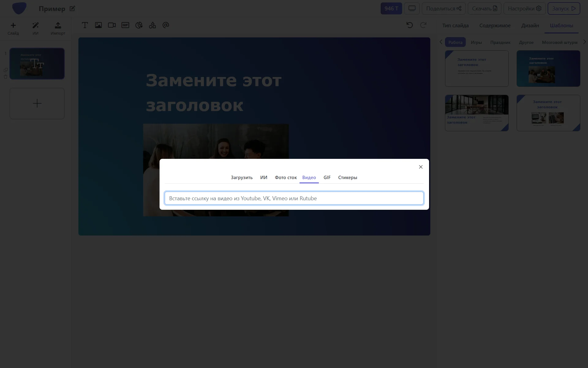
Task: Click the empty add-slide placeholder box
Action: pos(37,103)
